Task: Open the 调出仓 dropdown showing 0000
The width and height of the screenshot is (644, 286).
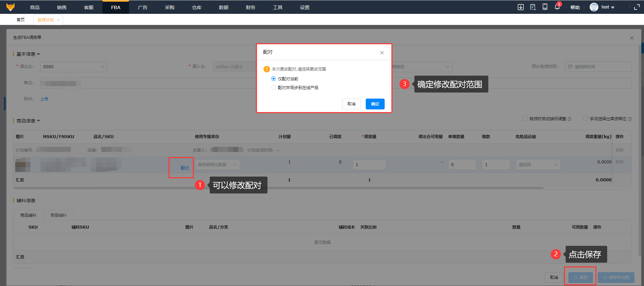Action: pos(74,67)
